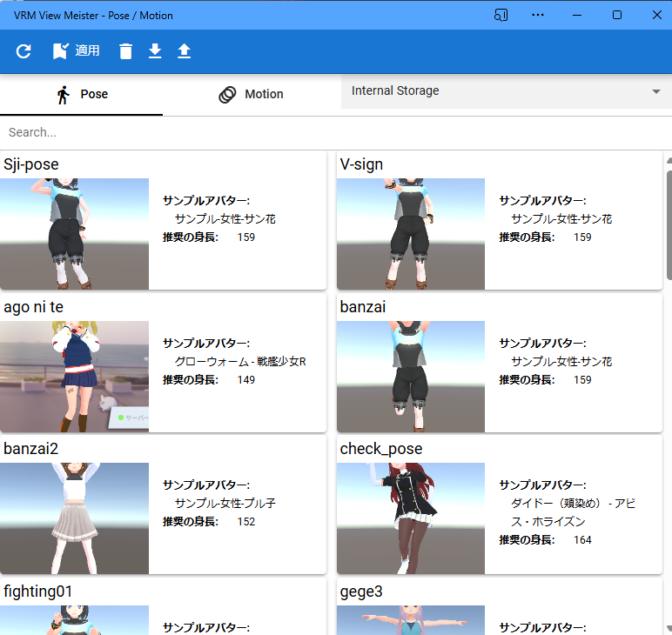Click the pose list vertical scrollbar
Image resolution: width=672 pixels, height=635 pixels.
[x=669, y=225]
